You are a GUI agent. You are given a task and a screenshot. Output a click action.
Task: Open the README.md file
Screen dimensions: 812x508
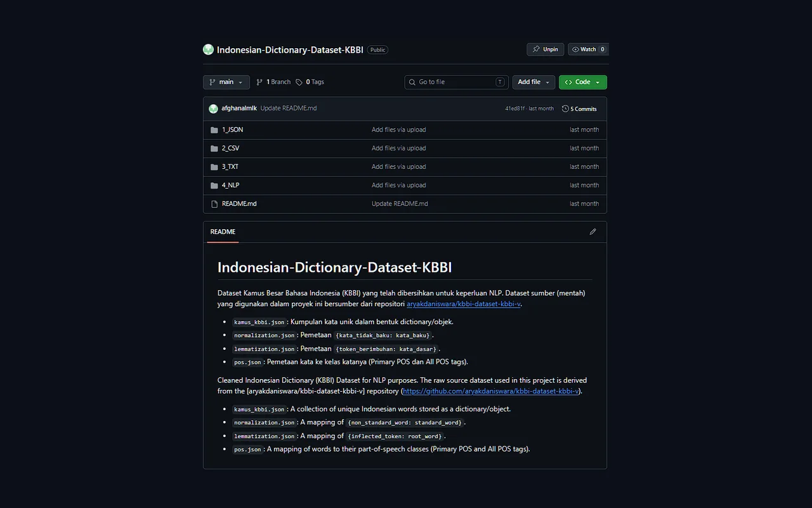[239, 204]
